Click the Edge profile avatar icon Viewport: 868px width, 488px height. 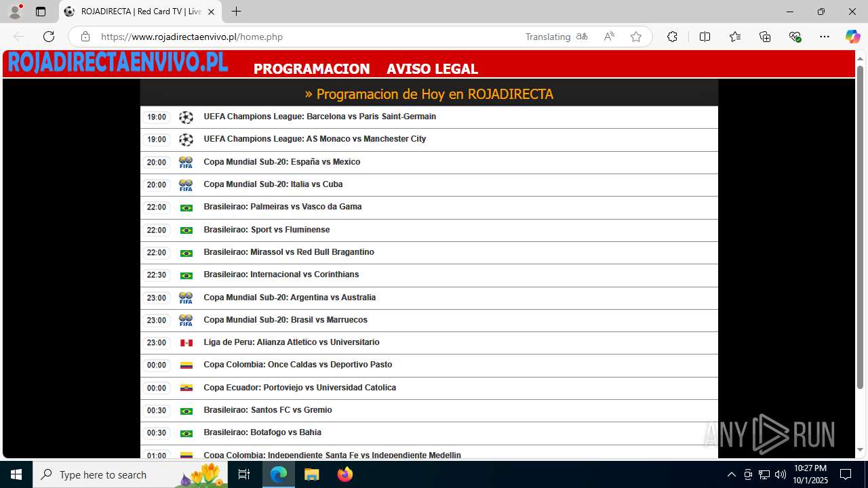(x=15, y=12)
